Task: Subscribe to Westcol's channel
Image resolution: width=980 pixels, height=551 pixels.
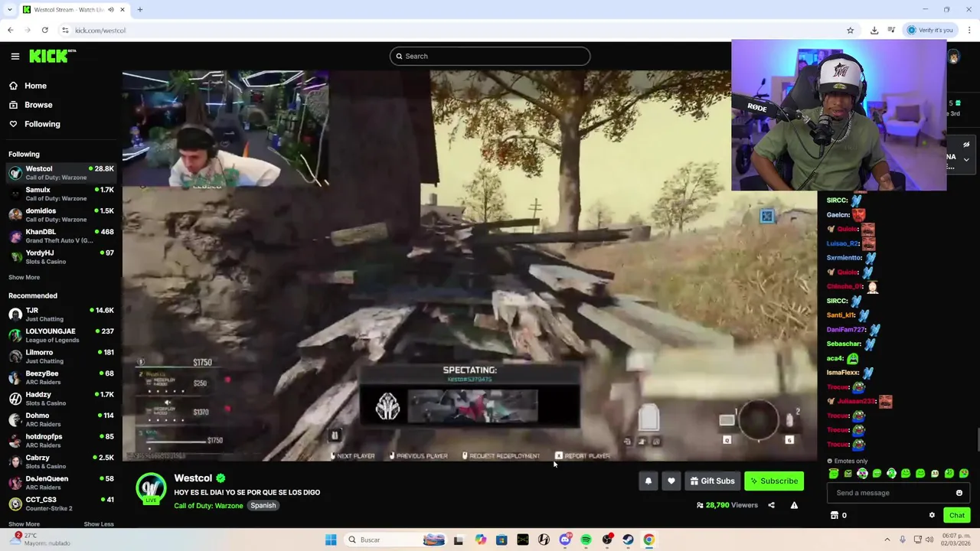Action: tap(774, 481)
